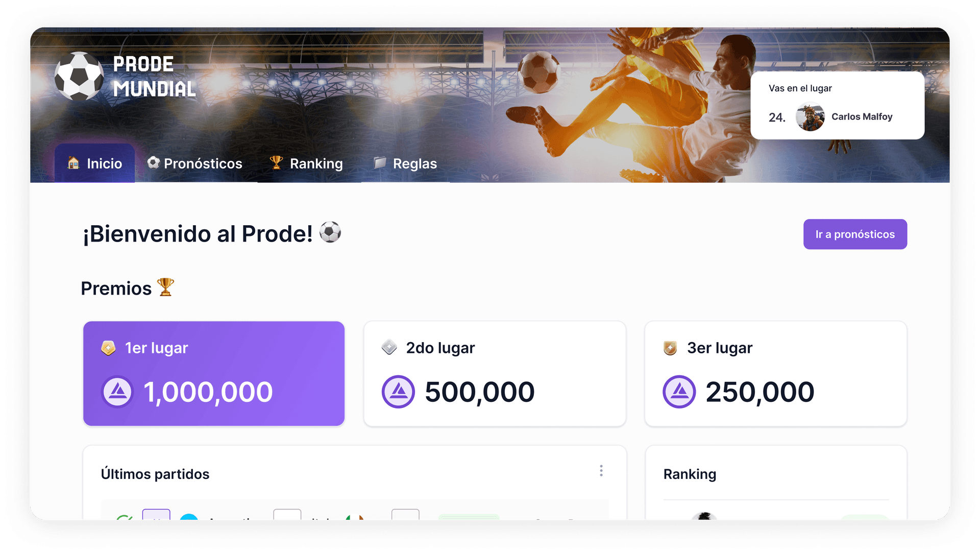Click the gold medal badge on 1er lugar card
This screenshot has height=553, width=980.
point(109,348)
